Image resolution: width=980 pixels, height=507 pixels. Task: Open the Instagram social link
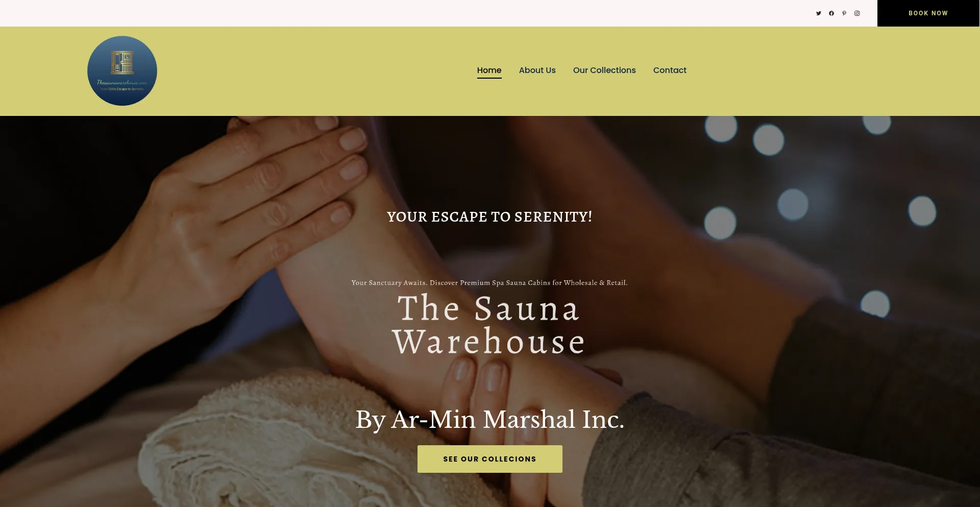pyautogui.click(x=857, y=13)
